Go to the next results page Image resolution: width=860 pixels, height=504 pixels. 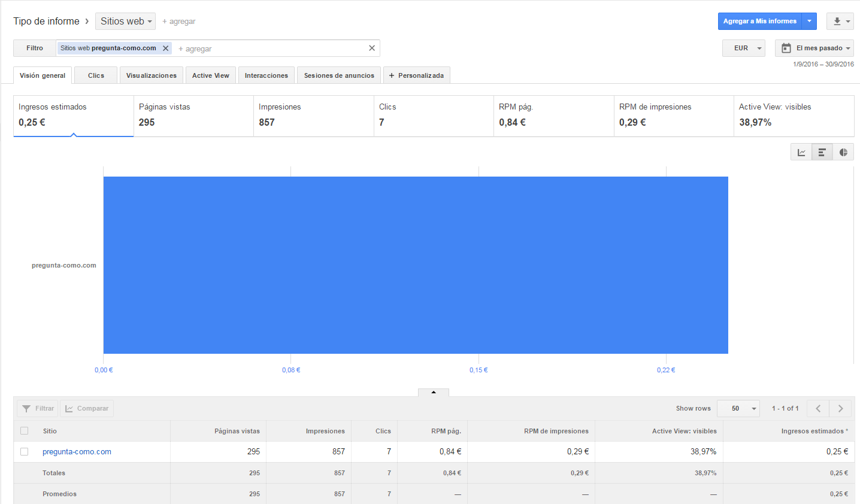840,408
